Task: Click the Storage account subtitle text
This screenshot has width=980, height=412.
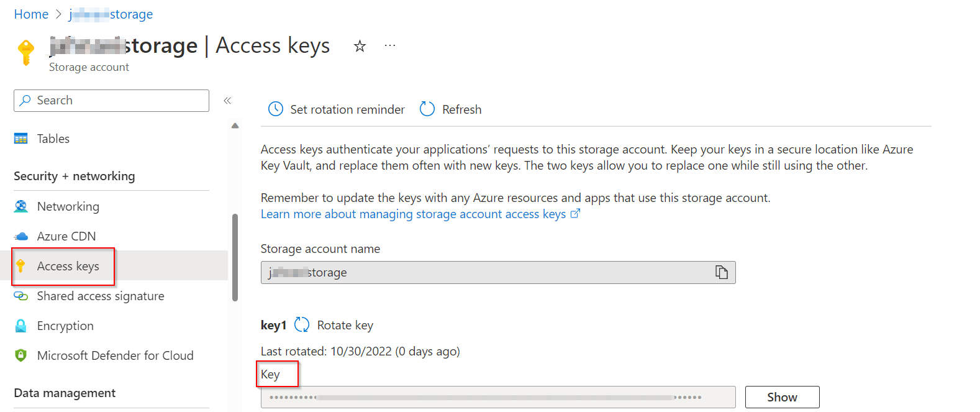Action: pos(89,67)
